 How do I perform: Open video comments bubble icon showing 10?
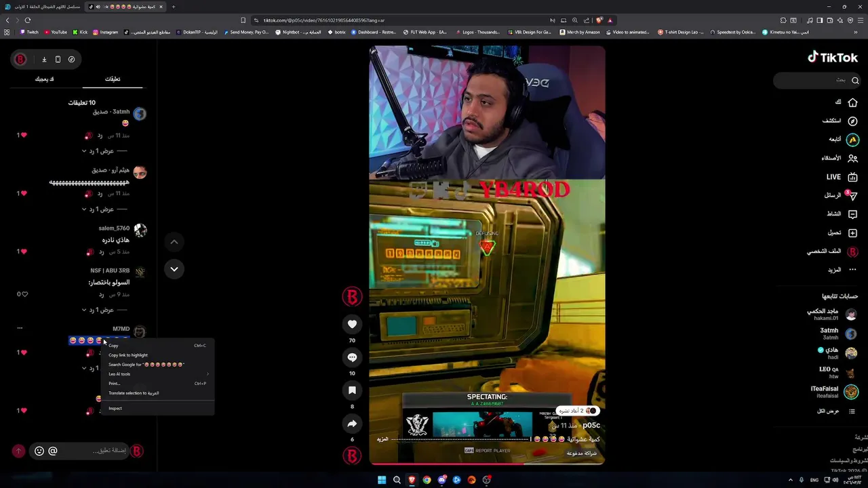352,357
